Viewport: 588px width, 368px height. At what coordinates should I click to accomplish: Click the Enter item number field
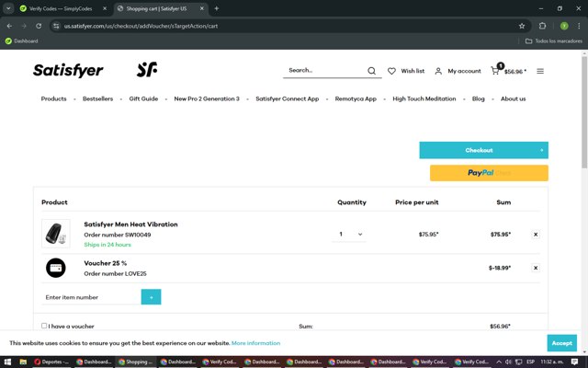tap(91, 297)
